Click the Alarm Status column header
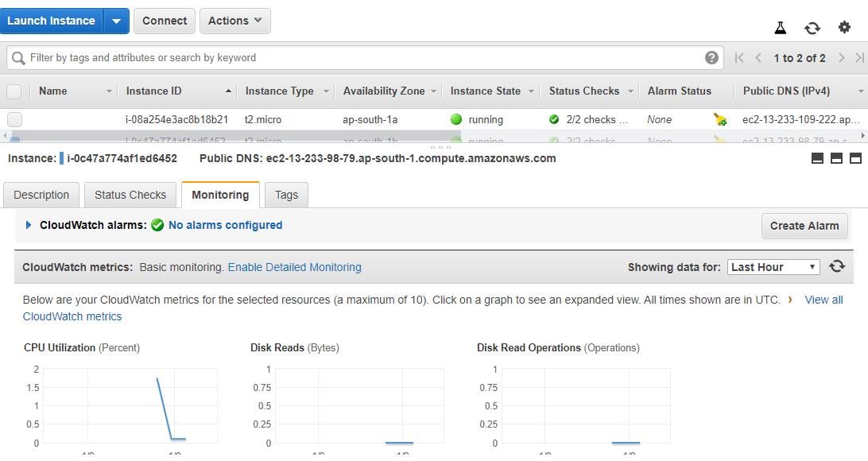Screen dimensions: 868x461 point(680,91)
